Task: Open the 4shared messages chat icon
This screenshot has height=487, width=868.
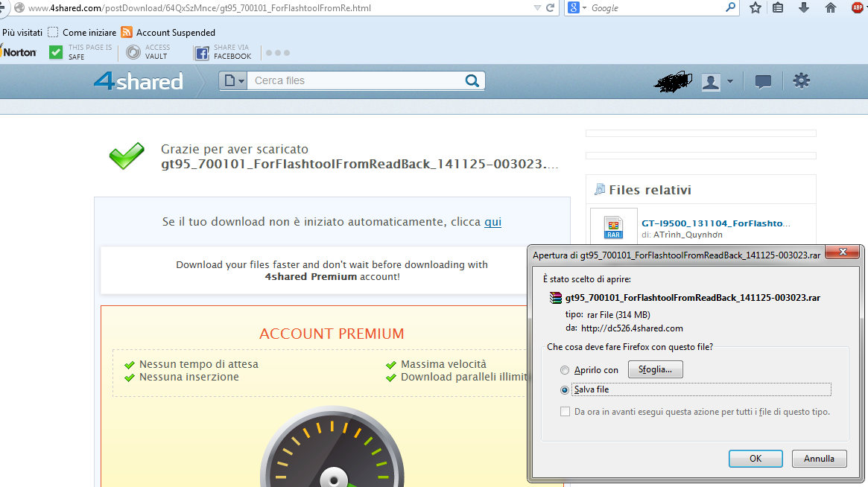Action: tap(763, 82)
